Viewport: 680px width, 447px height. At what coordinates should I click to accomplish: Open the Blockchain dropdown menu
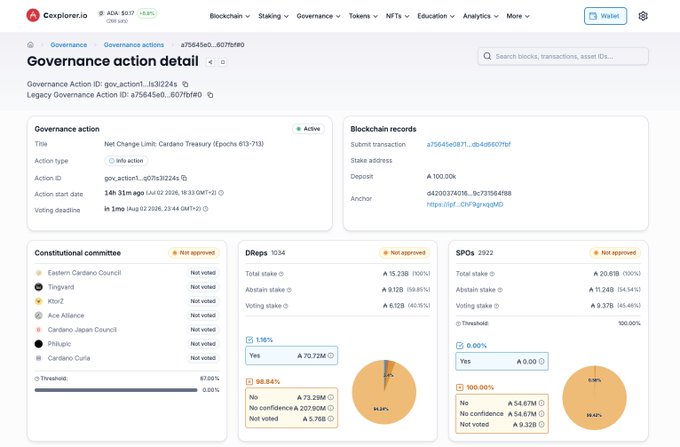[229, 16]
